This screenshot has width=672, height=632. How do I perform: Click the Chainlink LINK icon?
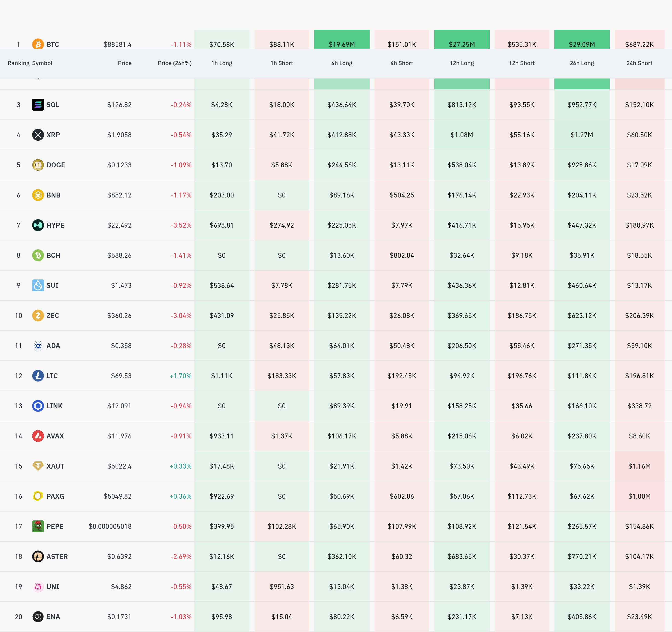(38, 406)
